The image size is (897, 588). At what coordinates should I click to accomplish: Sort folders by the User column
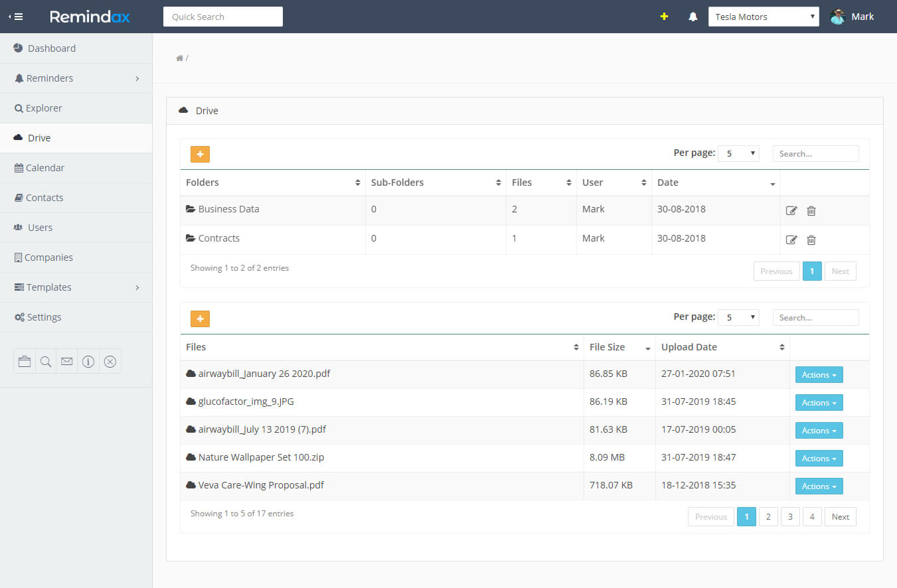[x=614, y=183]
